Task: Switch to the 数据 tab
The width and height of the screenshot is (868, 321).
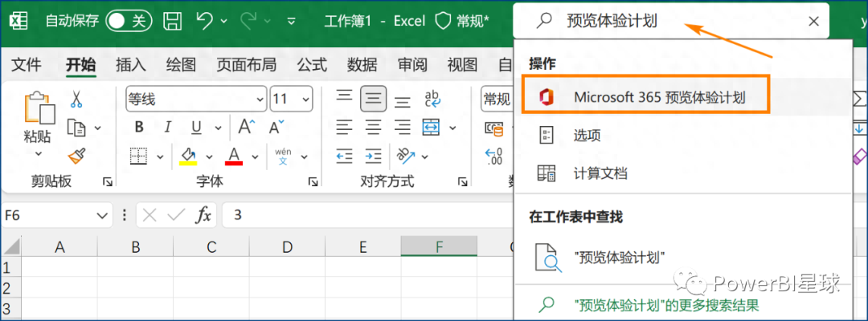Action: (x=362, y=65)
